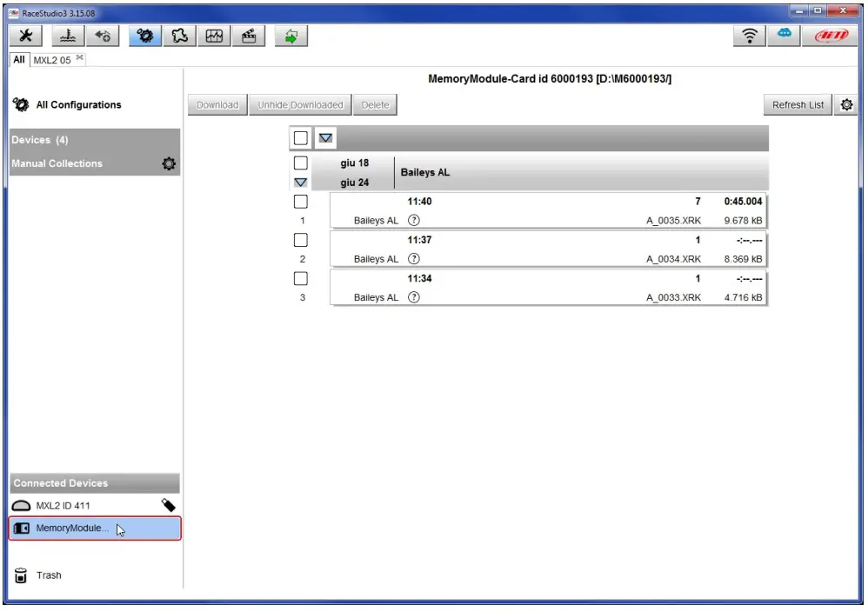The image size is (868, 611).
Task: Open the Tracks toolbar icon
Action: tap(179, 37)
